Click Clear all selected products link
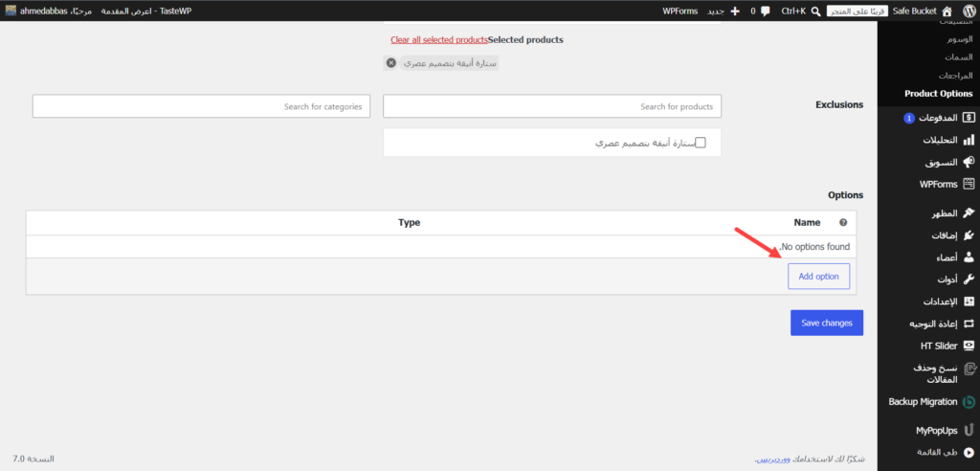The width and height of the screenshot is (980, 471). point(438,40)
